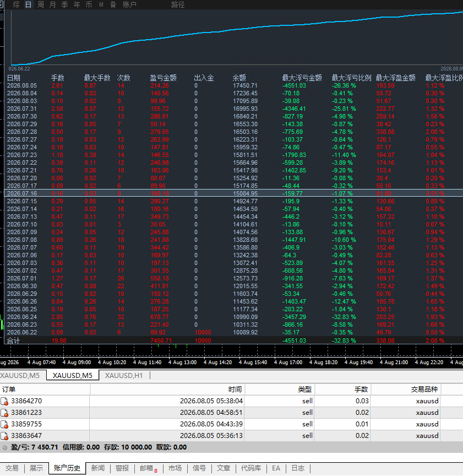Click the 合计 total row label
Viewport: 463px width, 476px height.
click(x=13, y=340)
